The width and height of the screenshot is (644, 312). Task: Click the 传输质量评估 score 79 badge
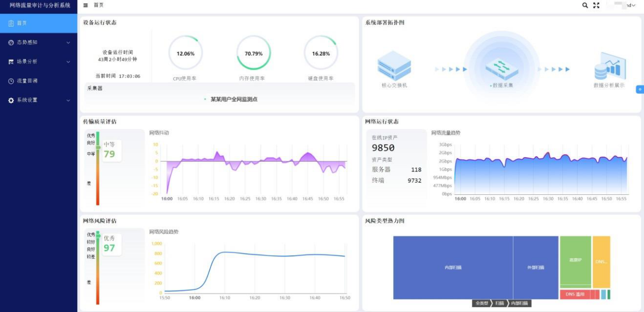coord(111,151)
